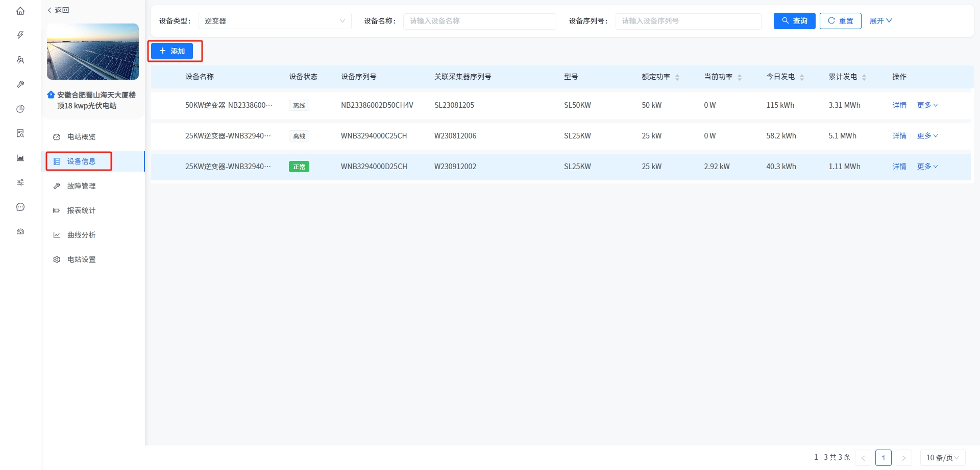Expand 更多 menu for the 50KW inverter row

point(927,105)
